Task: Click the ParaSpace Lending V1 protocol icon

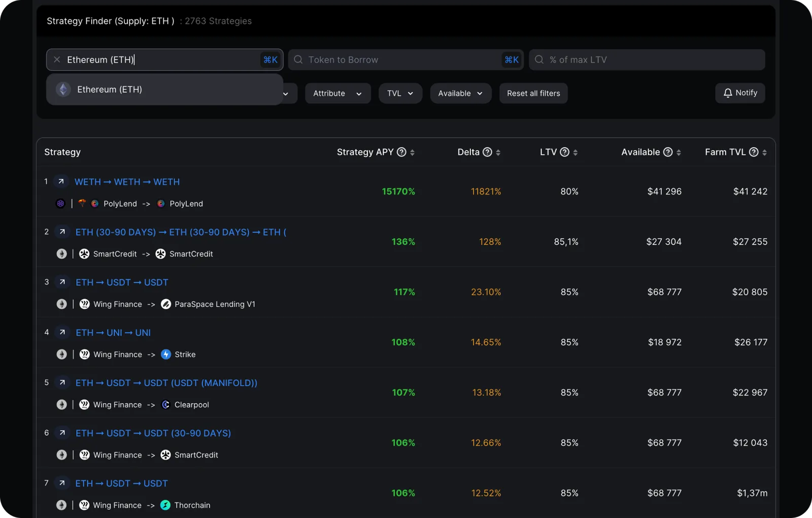Action: point(166,304)
